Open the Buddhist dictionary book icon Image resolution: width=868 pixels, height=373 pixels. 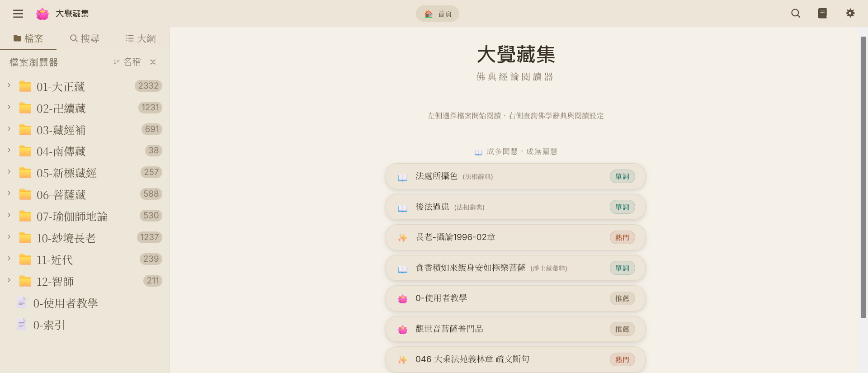coord(822,14)
